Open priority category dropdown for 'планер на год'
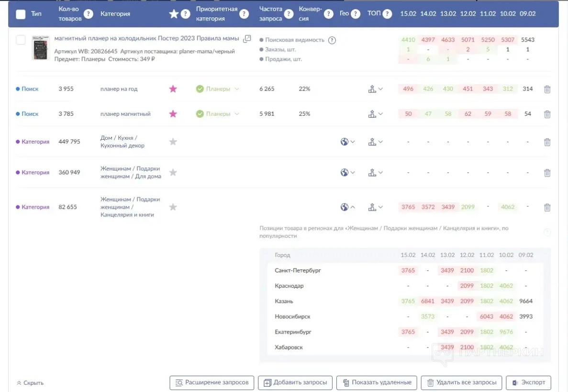 (x=237, y=89)
